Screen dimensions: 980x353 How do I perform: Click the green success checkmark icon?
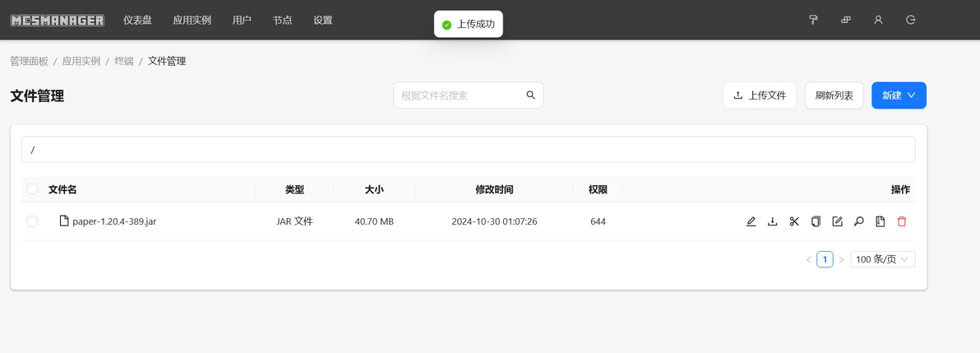click(446, 25)
